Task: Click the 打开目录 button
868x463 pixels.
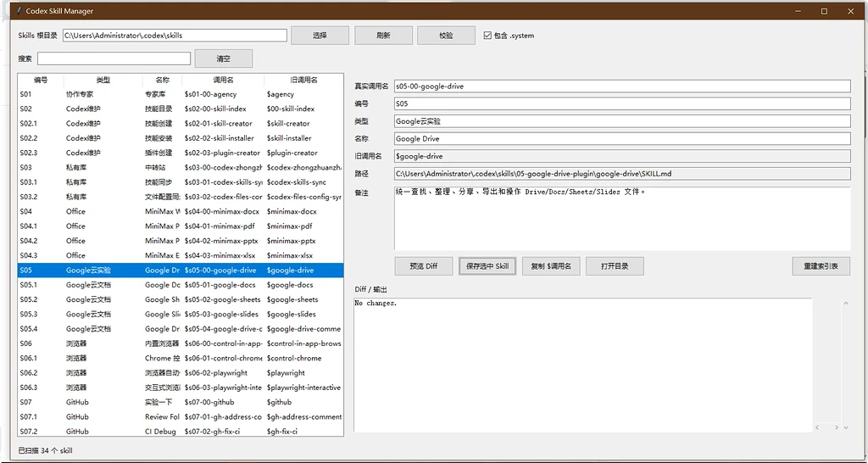Action: (615, 265)
